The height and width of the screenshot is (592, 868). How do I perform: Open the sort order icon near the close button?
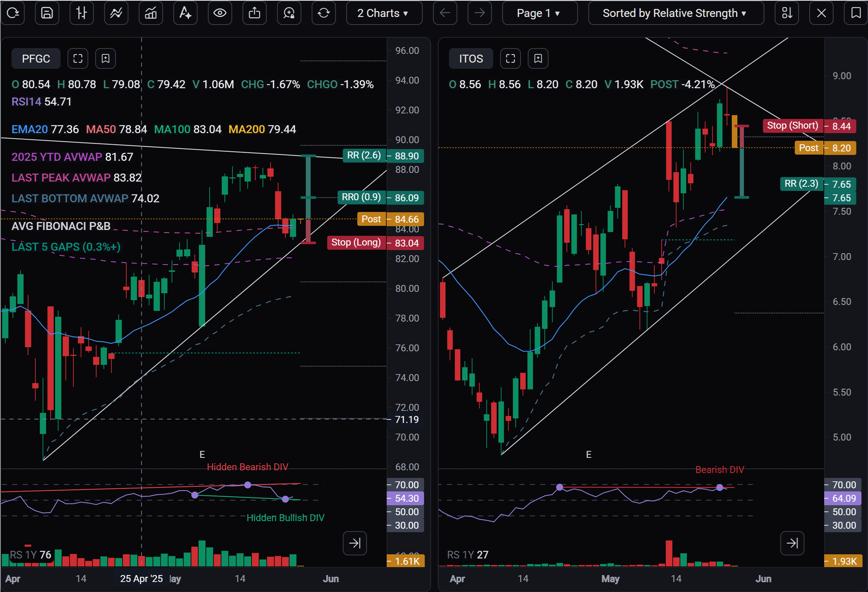[787, 13]
